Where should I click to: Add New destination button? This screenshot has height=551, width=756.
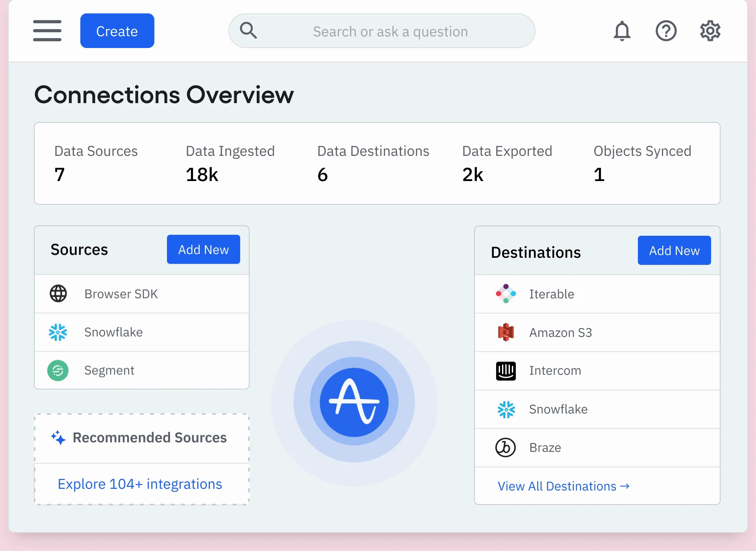tap(674, 251)
